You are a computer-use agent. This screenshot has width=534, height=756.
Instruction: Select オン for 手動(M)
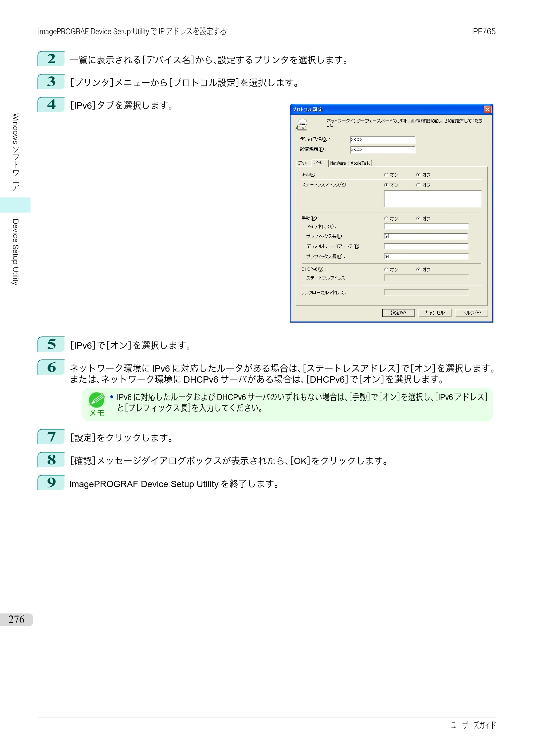pyautogui.click(x=386, y=218)
